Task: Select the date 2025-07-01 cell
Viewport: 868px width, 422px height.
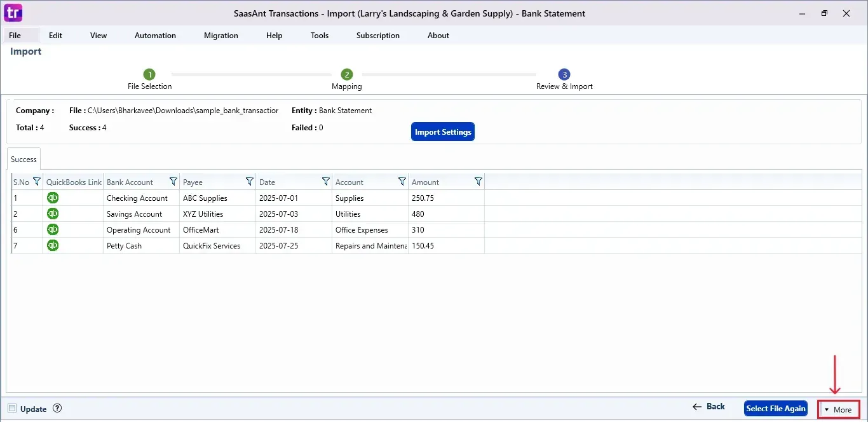Action: coord(294,198)
